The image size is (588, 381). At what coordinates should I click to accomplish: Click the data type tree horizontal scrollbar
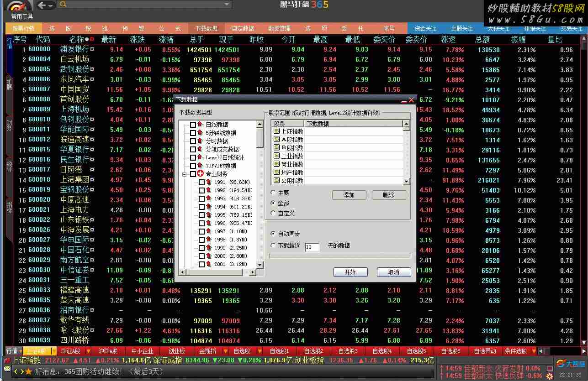(217, 272)
